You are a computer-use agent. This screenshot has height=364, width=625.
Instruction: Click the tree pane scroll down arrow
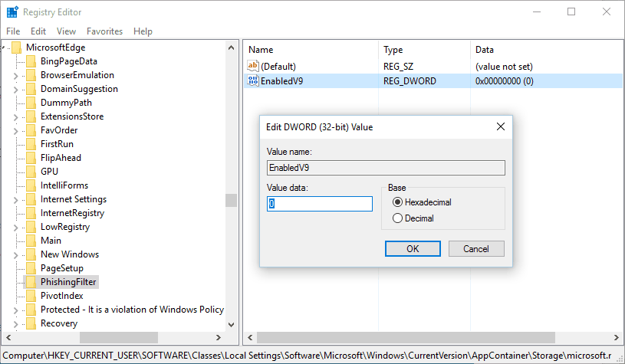pyautogui.click(x=231, y=325)
